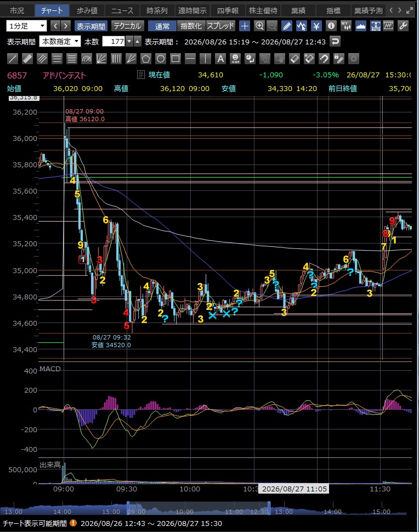The height and width of the screenshot is (532, 419).
Task: Switch to the 歩み値 tab
Action: point(87,10)
